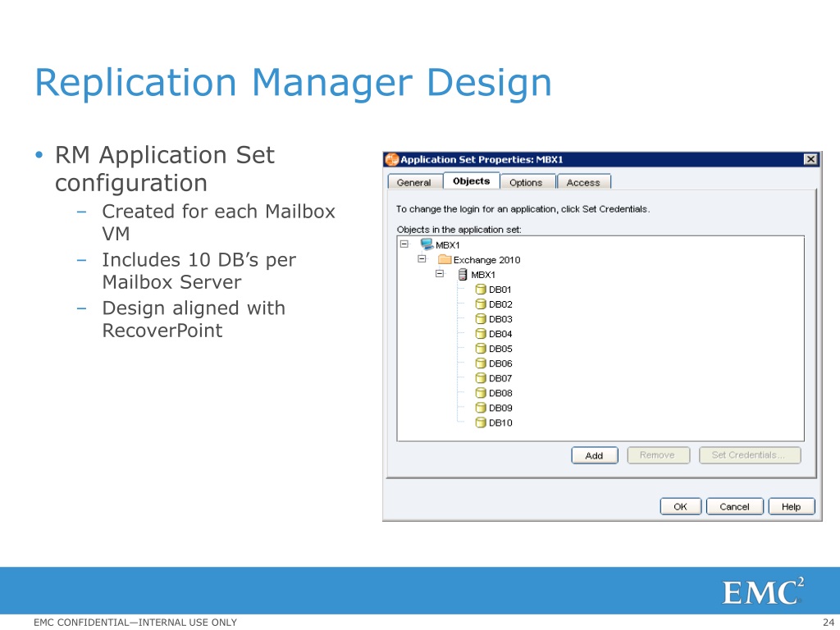Collapse the MBX1 server node under Exchange 2010
Screen dimensions: 840x630
(440, 274)
